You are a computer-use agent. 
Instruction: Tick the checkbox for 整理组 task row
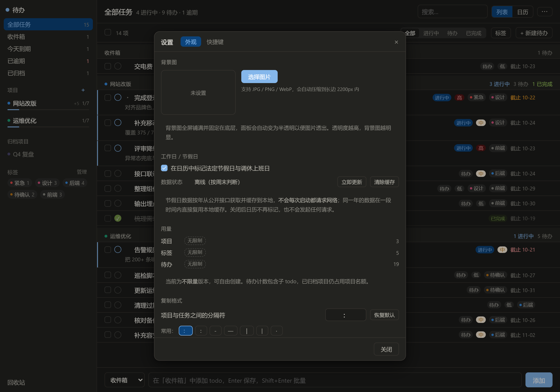[108, 188]
